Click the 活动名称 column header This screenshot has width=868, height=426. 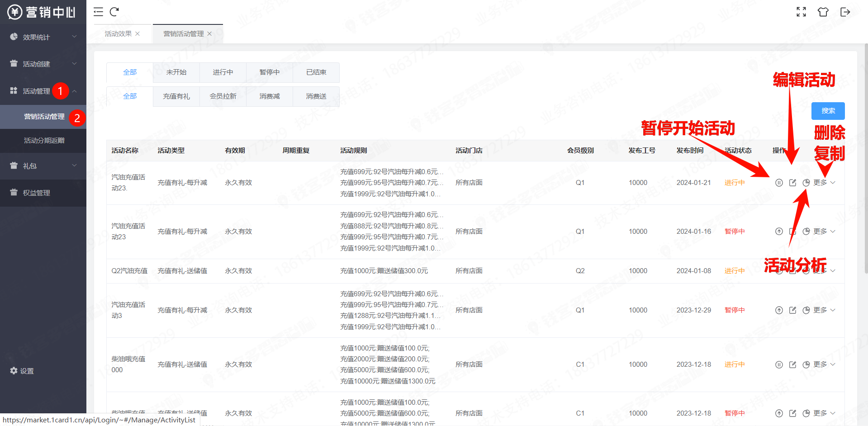click(x=125, y=151)
